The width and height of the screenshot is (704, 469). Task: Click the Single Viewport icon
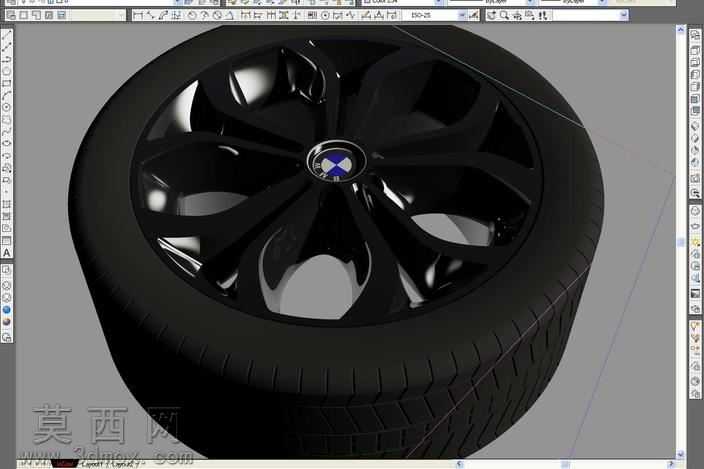coord(23,15)
